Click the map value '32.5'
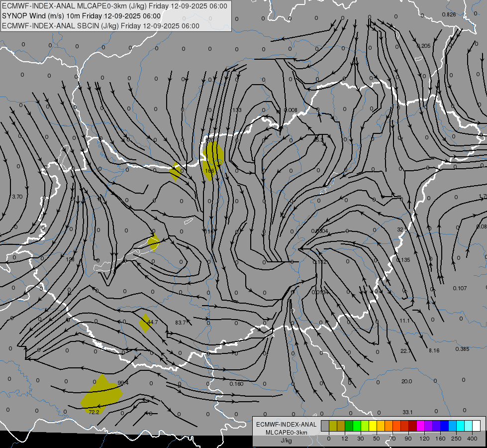 (402, 230)
